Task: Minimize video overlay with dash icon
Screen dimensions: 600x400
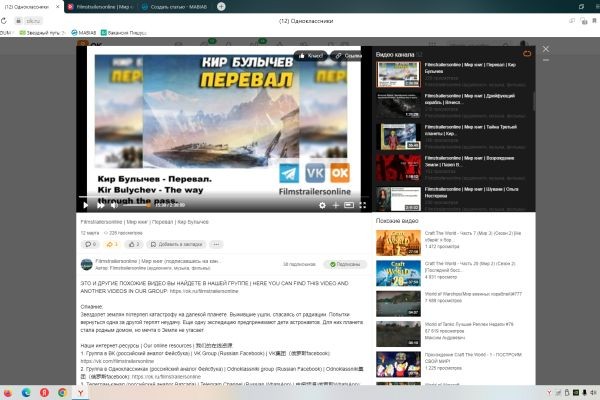Action: [546, 60]
